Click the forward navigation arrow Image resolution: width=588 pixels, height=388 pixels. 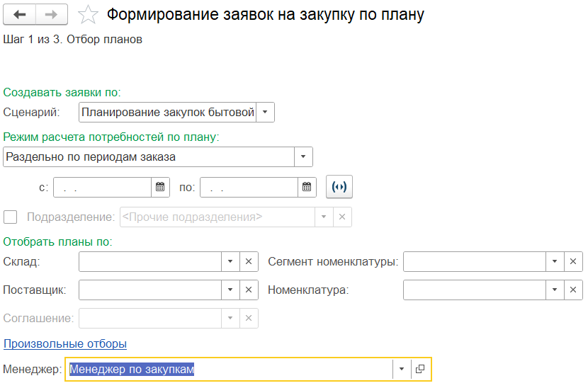[x=52, y=15]
